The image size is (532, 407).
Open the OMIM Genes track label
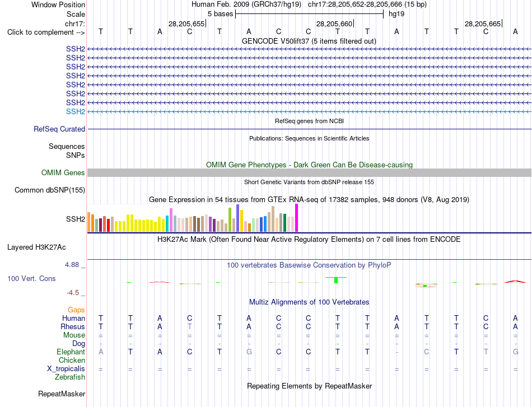click(63, 172)
